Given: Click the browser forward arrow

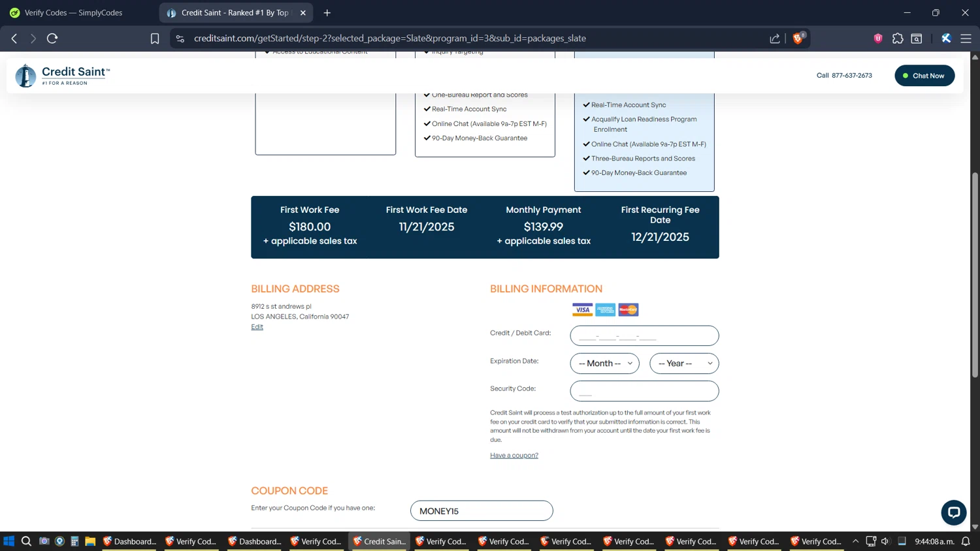Looking at the screenshot, I should pos(33,39).
